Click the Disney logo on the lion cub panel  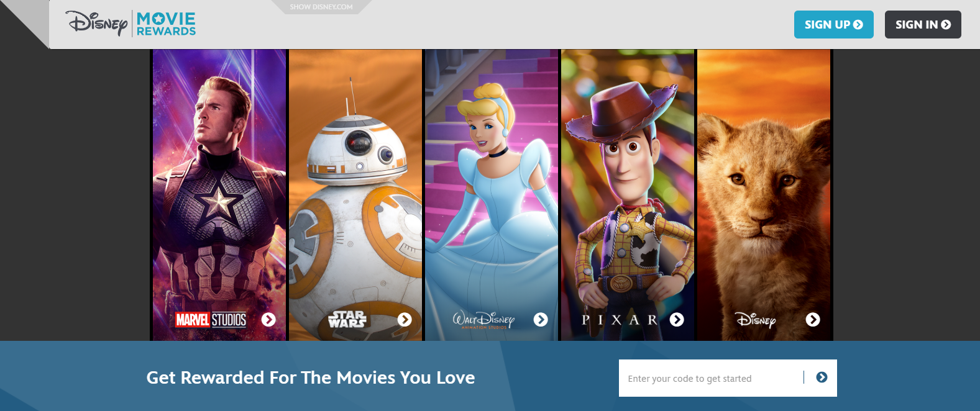(x=756, y=320)
